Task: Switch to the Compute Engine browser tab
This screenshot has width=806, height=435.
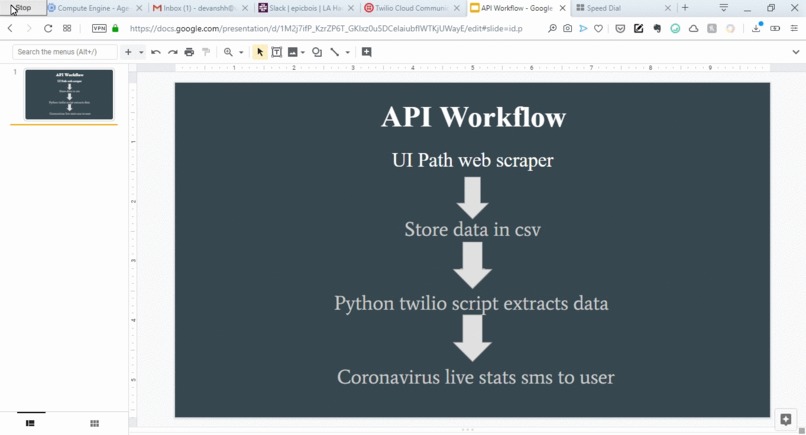Action: click(x=91, y=8)
